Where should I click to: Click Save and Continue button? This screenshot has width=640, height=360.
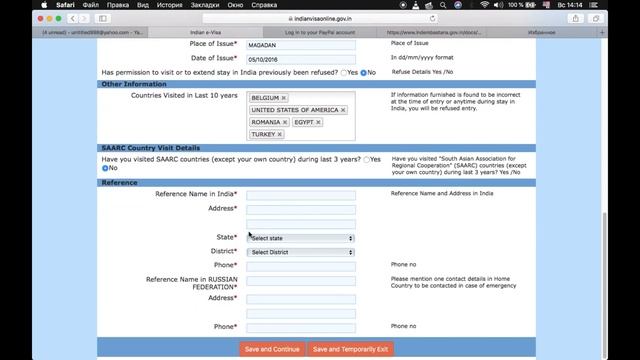[x=272, y=349]
